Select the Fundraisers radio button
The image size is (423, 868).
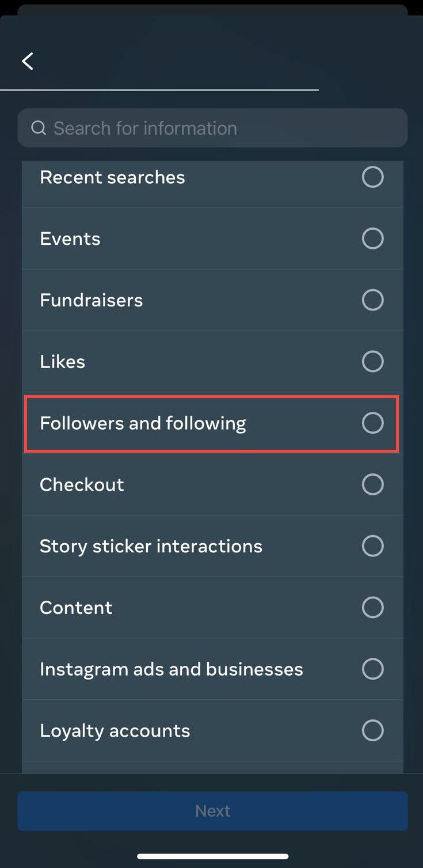click(373, 300)
